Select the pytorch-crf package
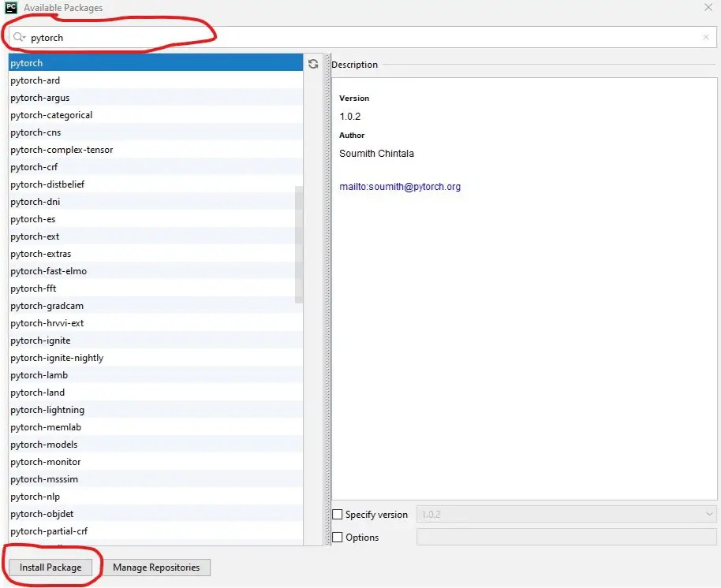This screenshot has width=721, height=588. pos(34,167)
